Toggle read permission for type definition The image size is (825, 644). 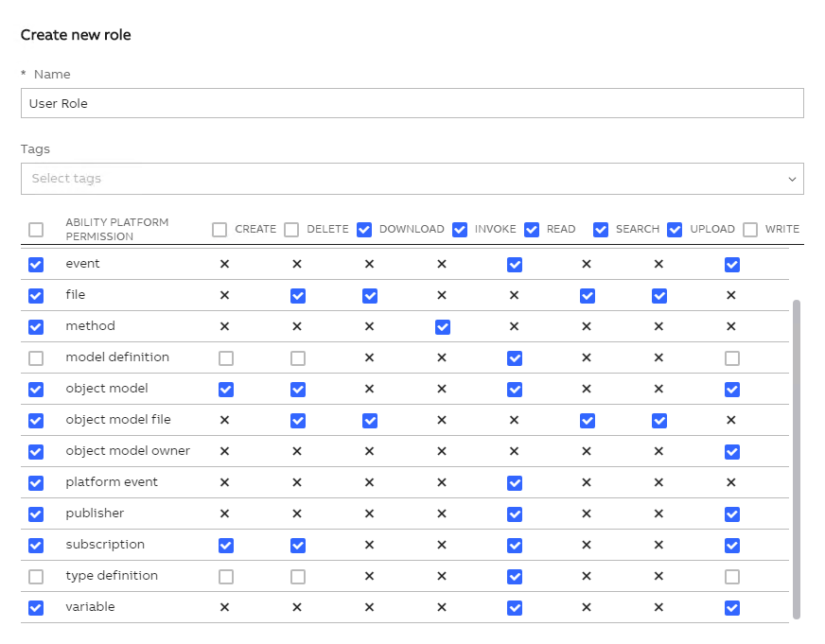point(515,577)
